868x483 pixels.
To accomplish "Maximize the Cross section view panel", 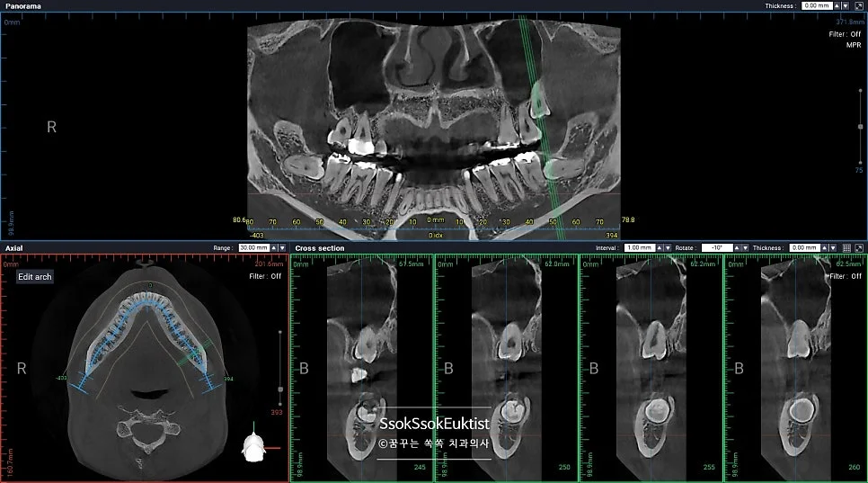I will 859,248.
